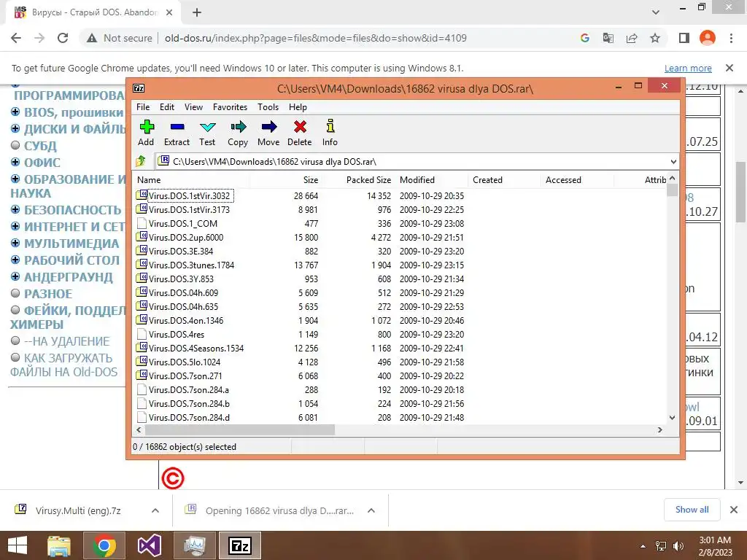Click Chrome's back arrow
747x560 pixels.
click(16, 38)
